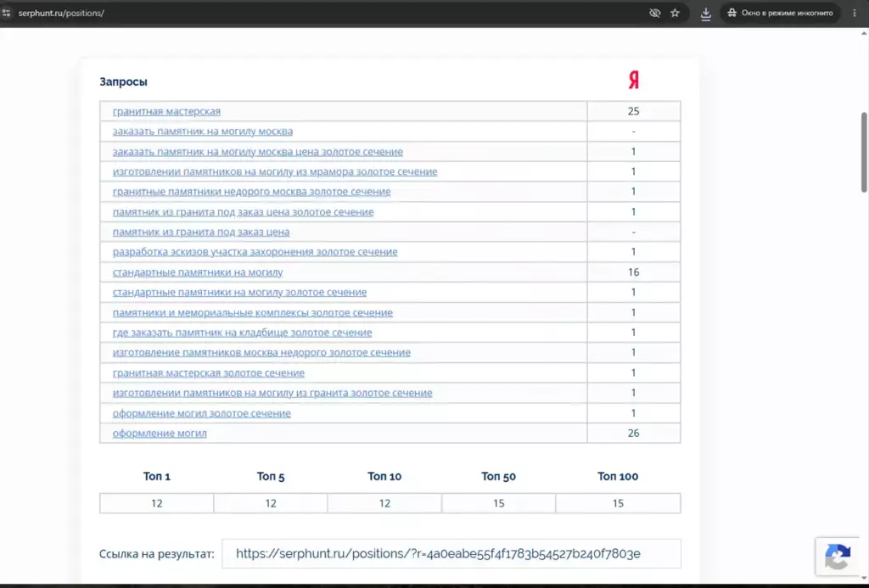Click the value 15 under Топ 50

tap(499, 503)
